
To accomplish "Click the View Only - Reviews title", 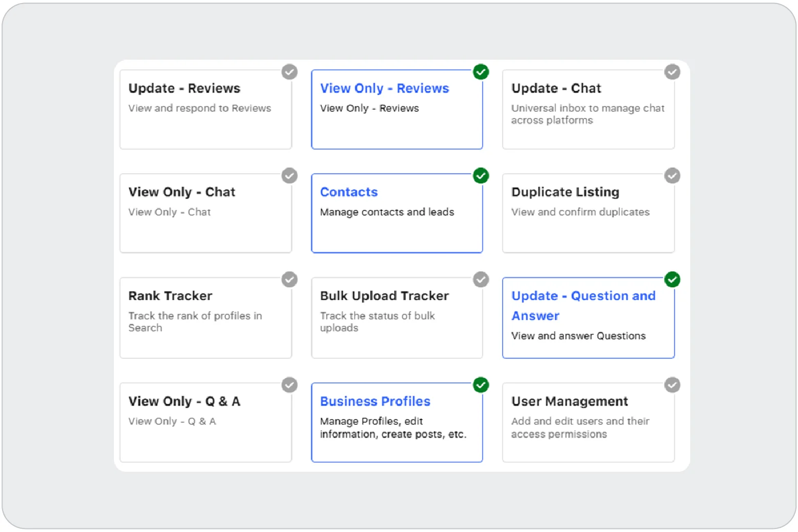I will coord(384,88).
